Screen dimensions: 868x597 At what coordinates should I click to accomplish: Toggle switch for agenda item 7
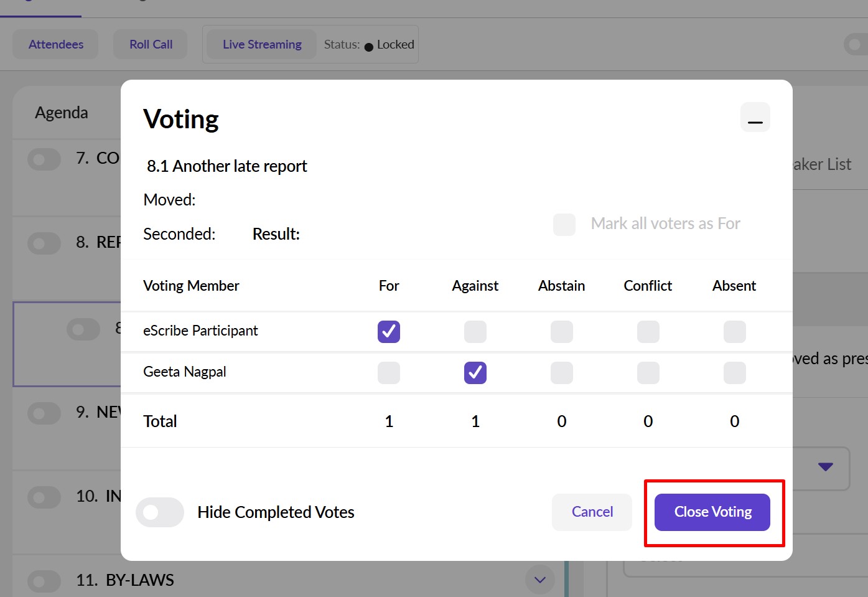(44, 159)
